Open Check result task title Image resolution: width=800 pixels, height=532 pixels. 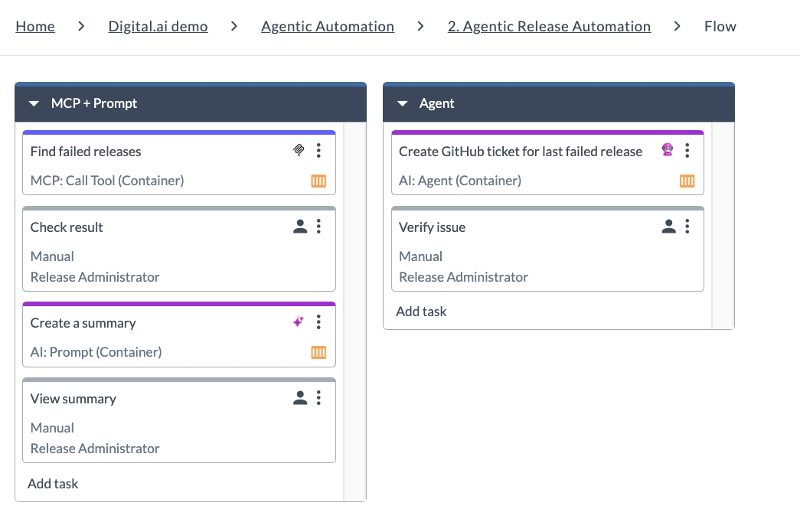[67, 227]
